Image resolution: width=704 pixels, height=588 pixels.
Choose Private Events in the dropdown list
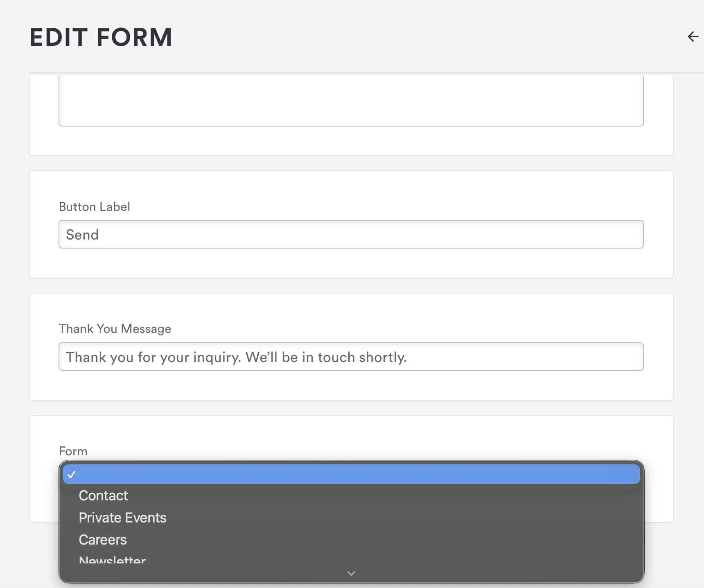122,518
